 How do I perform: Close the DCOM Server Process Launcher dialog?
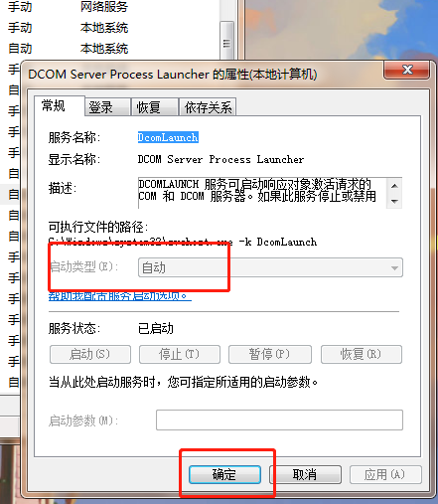407,70
